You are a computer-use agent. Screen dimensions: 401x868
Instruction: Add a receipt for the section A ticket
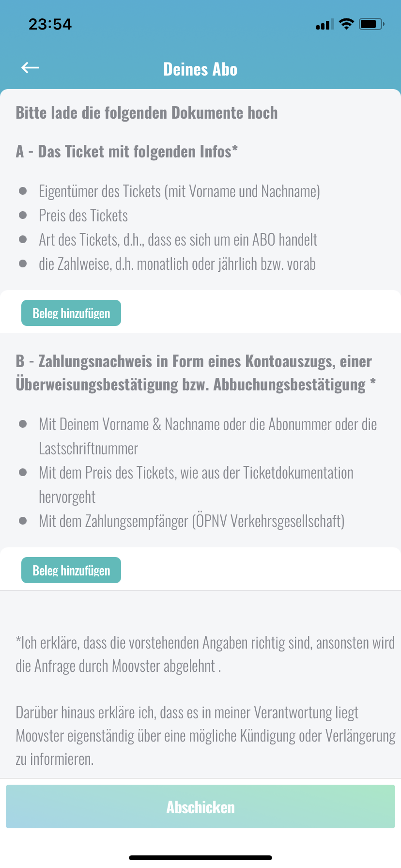point(71,313)
